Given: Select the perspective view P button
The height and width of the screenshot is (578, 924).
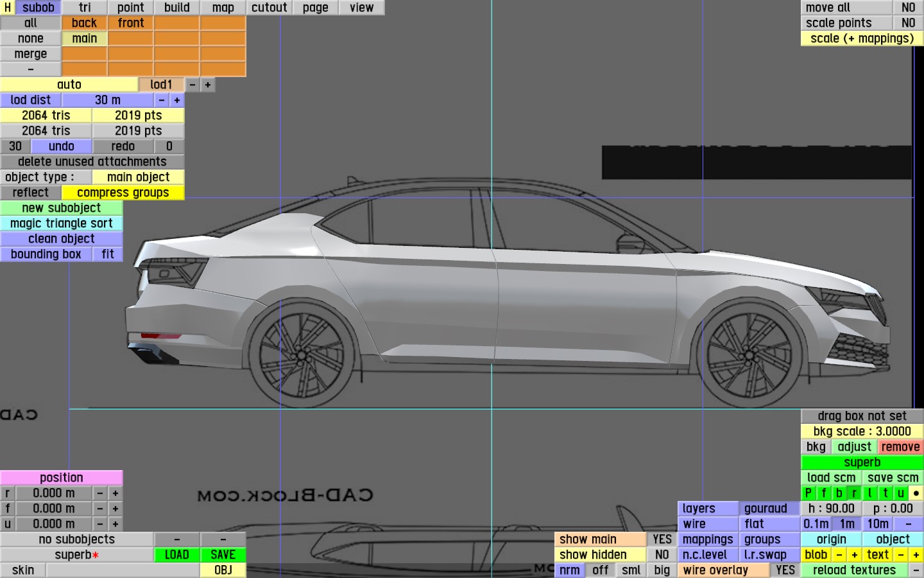Looking at the screenshot, I should [809, 493].
